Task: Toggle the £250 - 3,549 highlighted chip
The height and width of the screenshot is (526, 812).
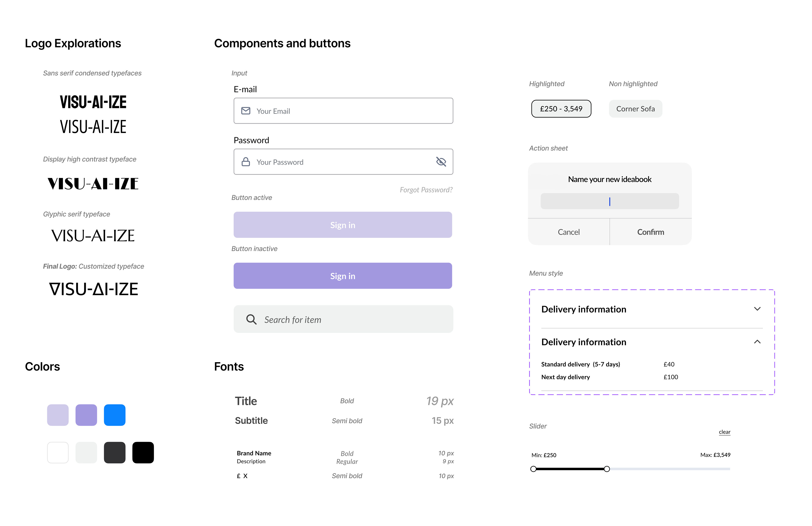Action: click(561, 109)
